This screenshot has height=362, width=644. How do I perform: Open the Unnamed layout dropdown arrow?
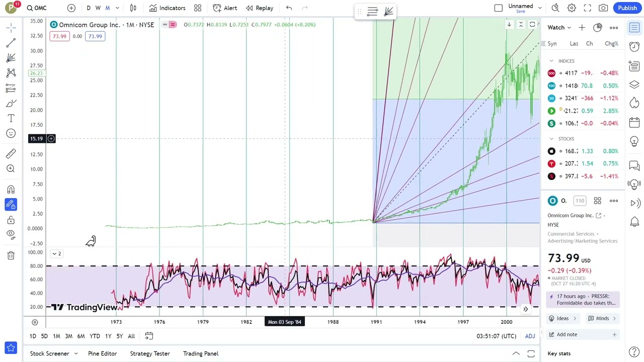tap(540, 8)
